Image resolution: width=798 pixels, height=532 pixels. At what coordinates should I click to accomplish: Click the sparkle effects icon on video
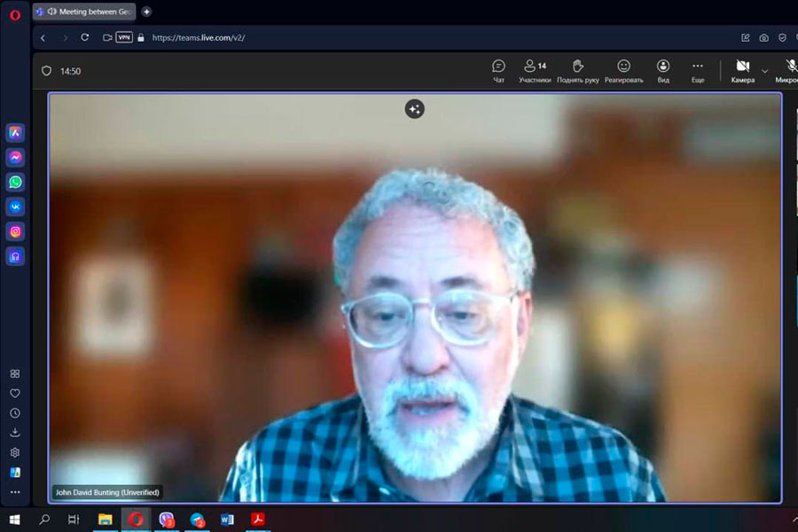[414, 109]
